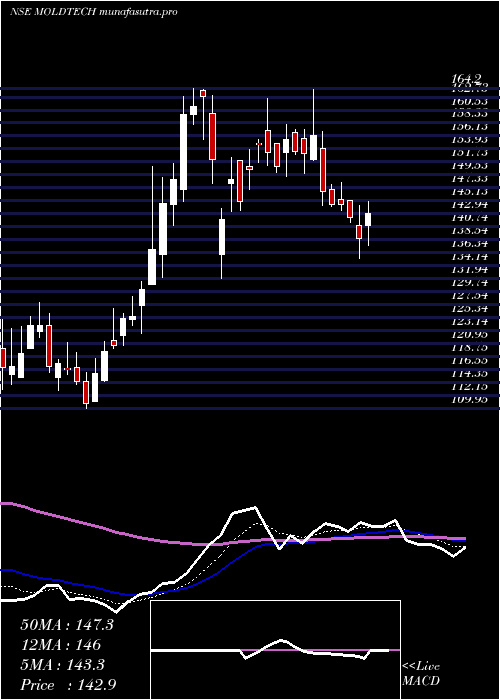The width and height of the screenshot is (500, 700).
Task: Select the 50MA : 147.3 readout
Action: click(x=67, y=625)
